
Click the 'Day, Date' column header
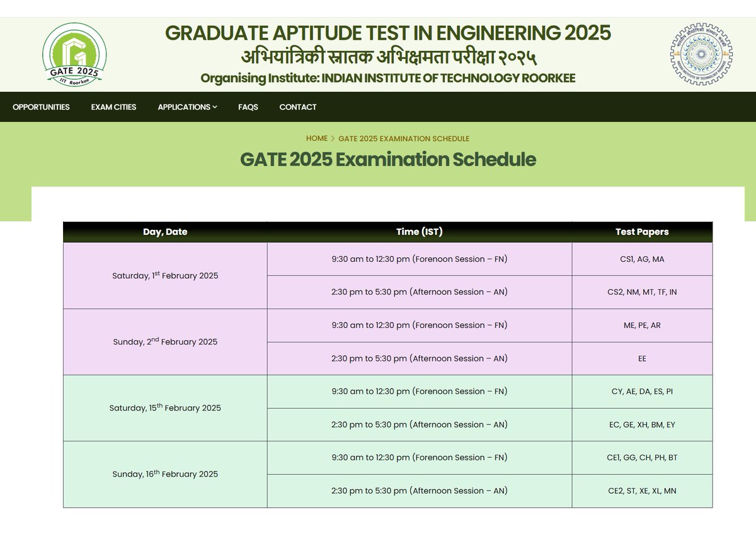pos(165,232)
